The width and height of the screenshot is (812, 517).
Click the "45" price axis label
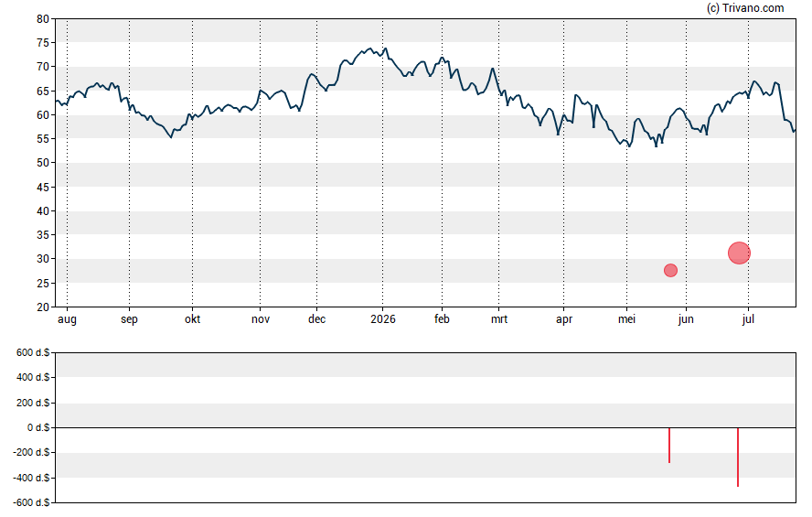(x=43, y=187)
